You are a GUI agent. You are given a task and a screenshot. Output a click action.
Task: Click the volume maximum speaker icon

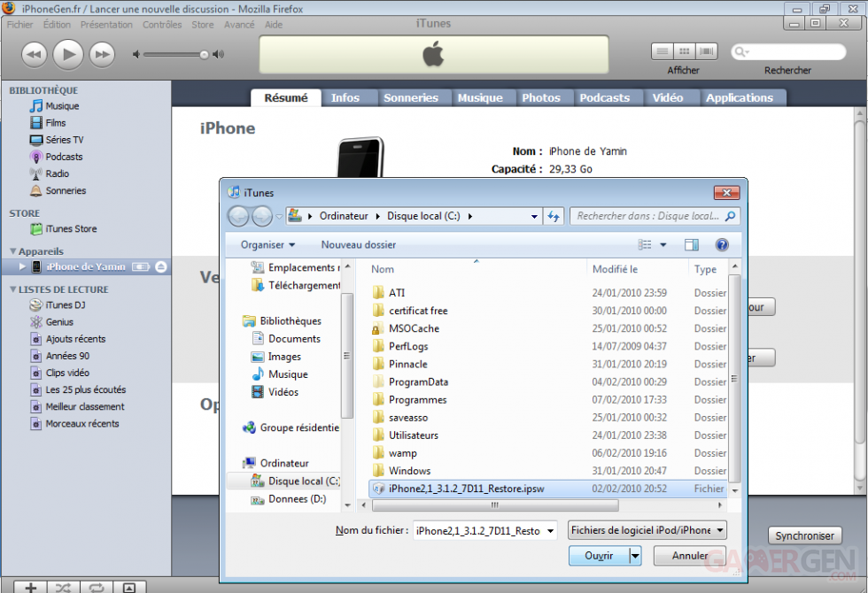tap(219, 54)
